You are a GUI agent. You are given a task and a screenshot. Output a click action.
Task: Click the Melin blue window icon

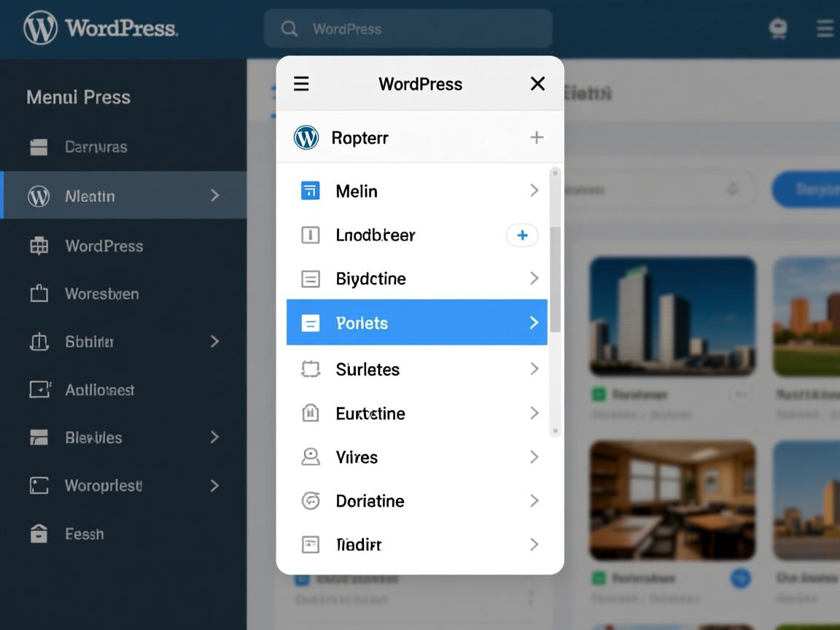(x=311, y=191)
